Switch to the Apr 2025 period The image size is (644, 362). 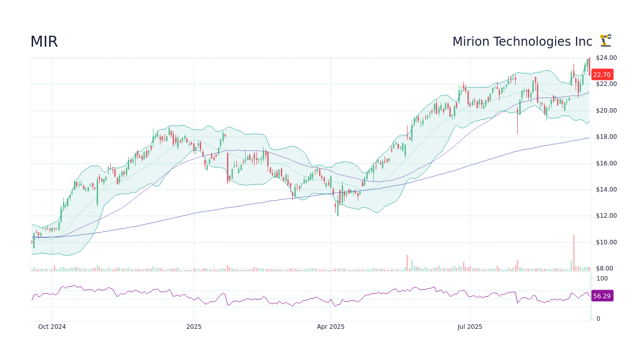[331, 326]
